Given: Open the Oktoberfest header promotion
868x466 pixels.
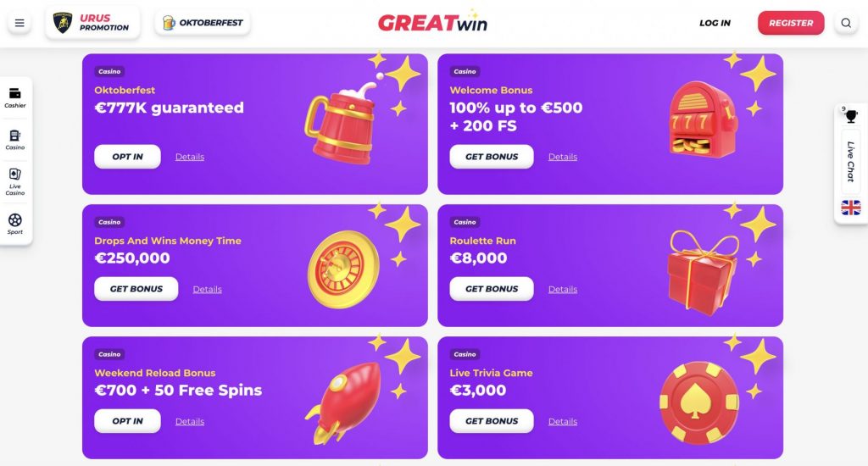Looking at the screenshot, I should (202, 23).
